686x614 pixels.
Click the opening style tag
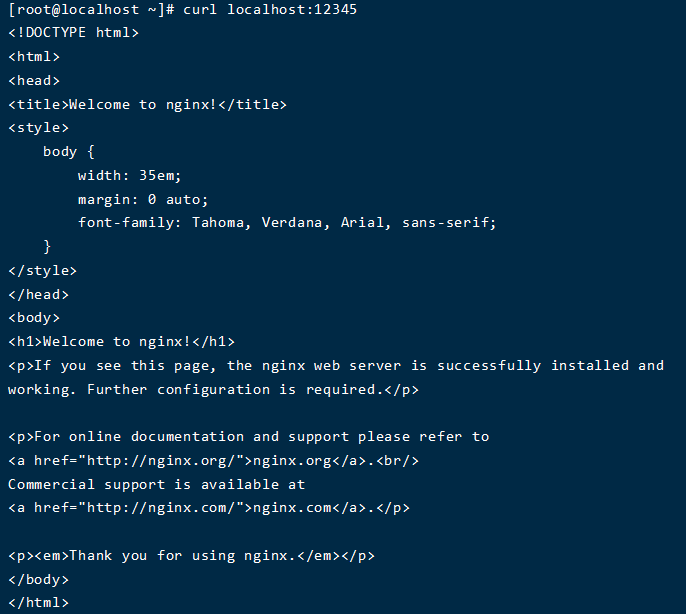coord(38,127)
